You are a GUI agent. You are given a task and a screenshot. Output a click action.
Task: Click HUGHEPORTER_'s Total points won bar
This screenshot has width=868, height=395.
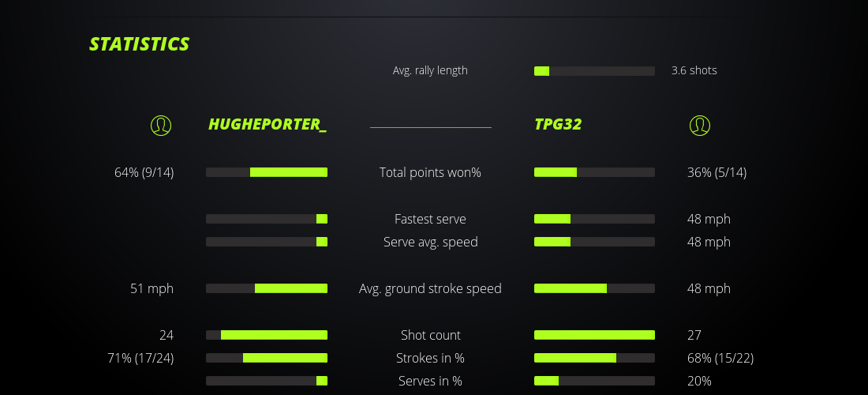tap(267, 172)
